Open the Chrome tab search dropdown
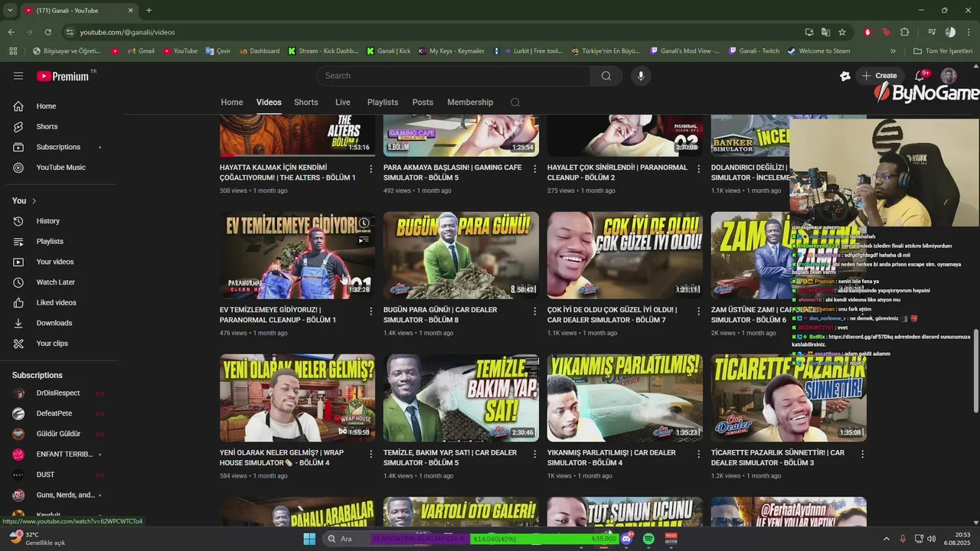 11,10
